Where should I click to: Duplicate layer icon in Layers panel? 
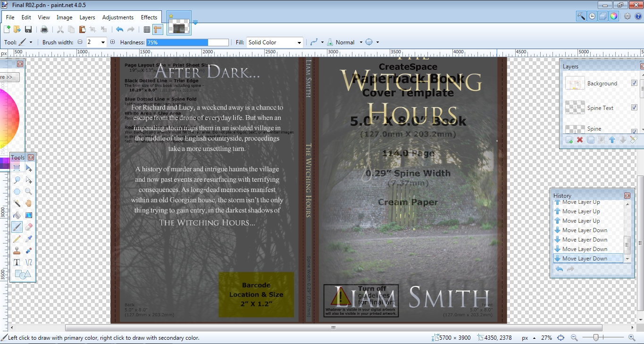590,140
